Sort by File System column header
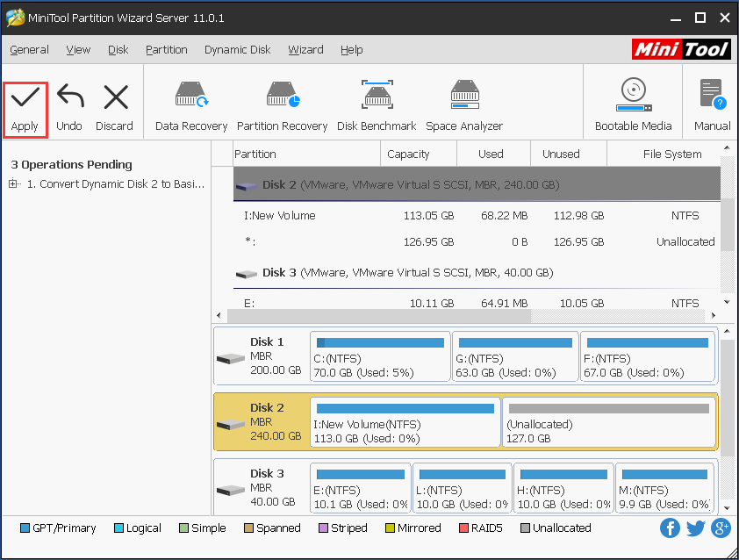Screen dimensions: 739x560 coord(664,154)
